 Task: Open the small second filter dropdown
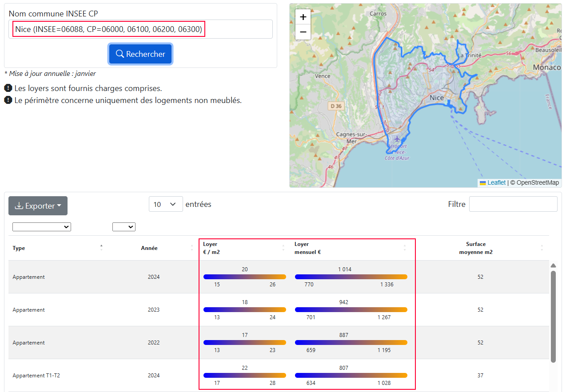[124, 226]
